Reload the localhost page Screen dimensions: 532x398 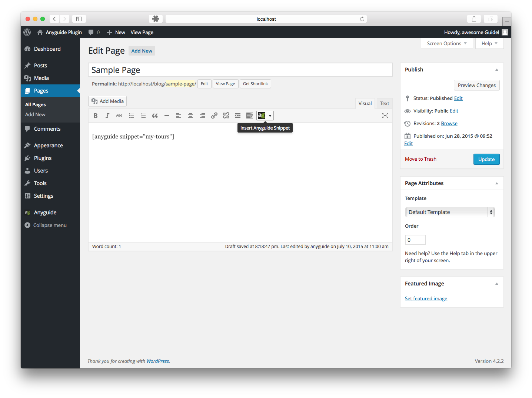[x=362, y=19]
